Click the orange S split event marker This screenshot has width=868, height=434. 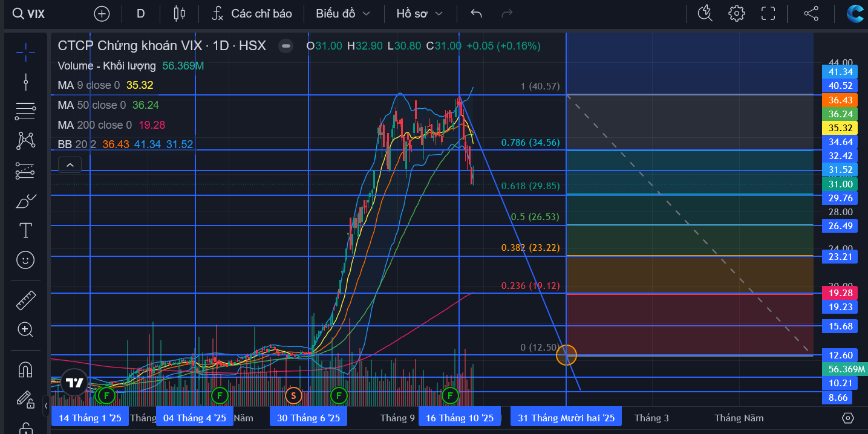[x=294, y=396]
